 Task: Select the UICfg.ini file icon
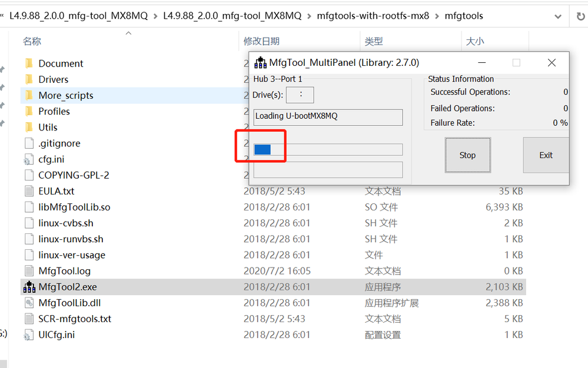[29, 335]
